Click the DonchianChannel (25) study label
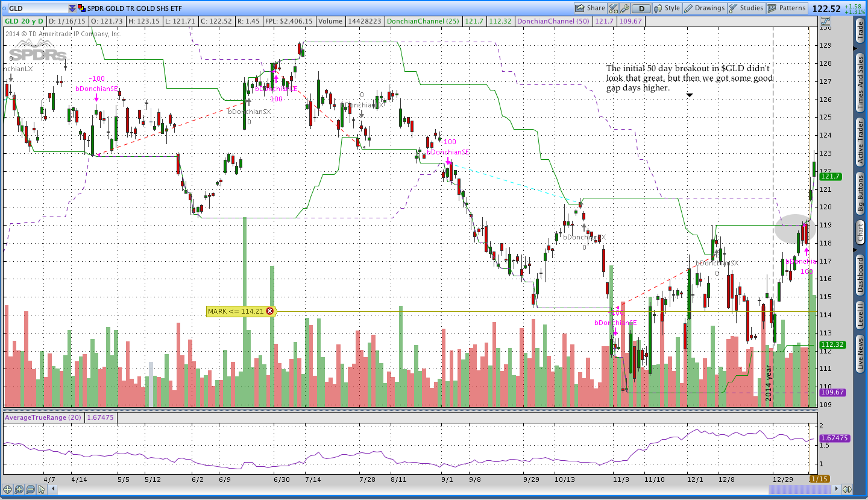This screenshot has width=868, height=500. [424, 21]
